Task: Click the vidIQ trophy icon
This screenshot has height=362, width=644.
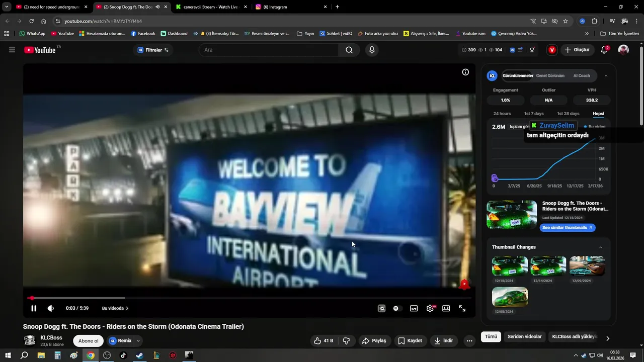Action: pos(532,50)
